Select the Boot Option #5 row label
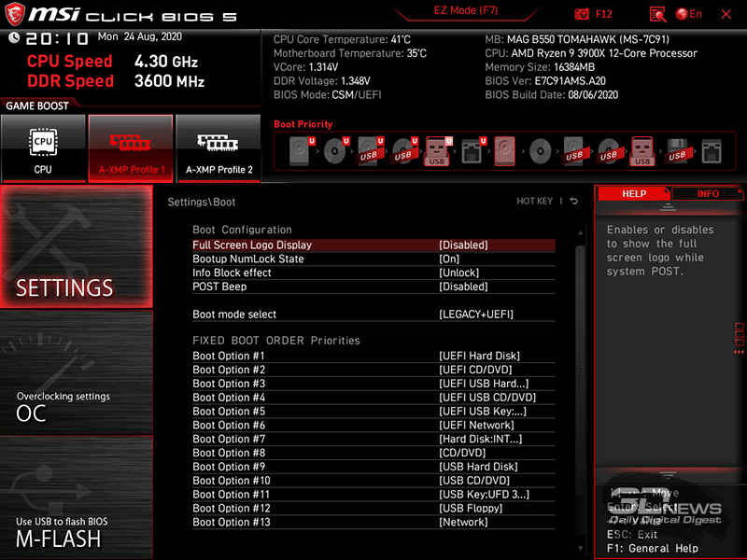Image resolution: width=747 pixels, height=560 pixels. coord(229,411)
